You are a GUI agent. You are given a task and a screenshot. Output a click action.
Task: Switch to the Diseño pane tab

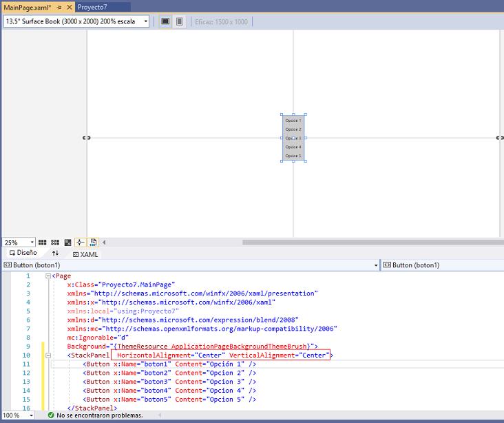click(x=23, y=253)
